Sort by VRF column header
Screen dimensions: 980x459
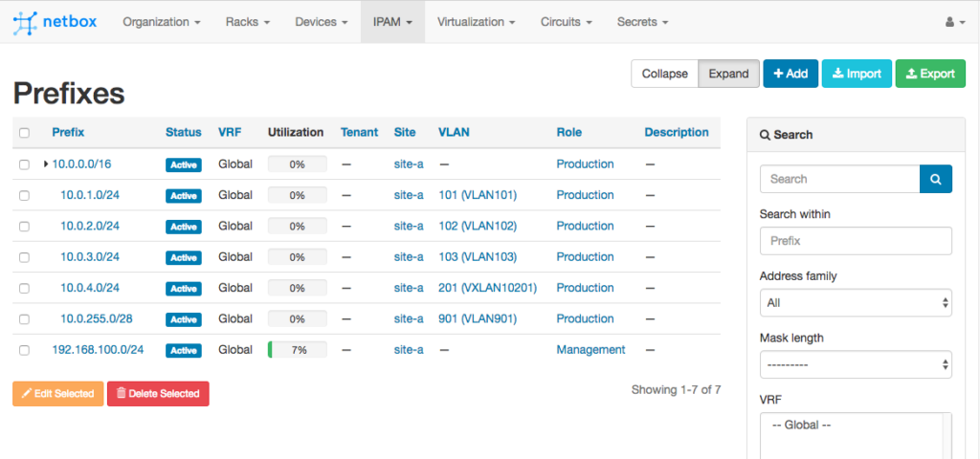click(230, 132)
